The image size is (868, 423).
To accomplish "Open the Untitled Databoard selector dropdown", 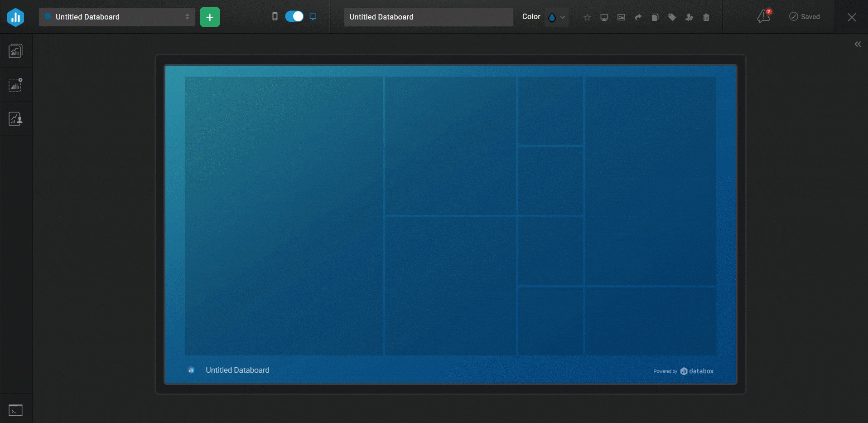I will (116, 17).
